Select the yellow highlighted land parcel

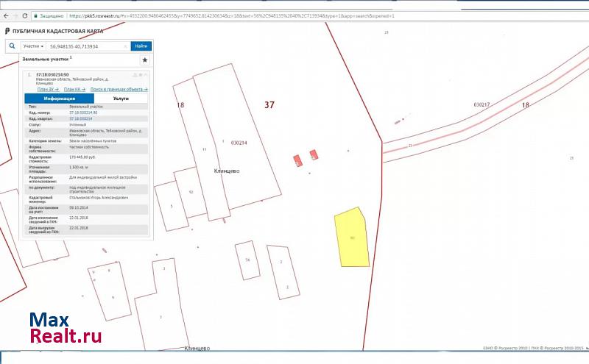tap(351, 239)
